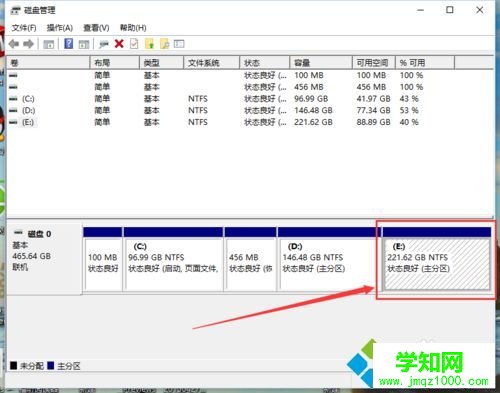This screenshot has width=500, height=393.
Task: Click 221.62 GB capacity cell
Action: (x=313, y=122)
